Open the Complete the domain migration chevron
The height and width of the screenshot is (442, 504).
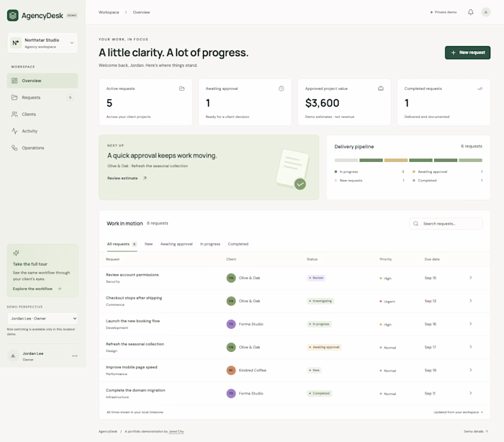tap(471, 393)
